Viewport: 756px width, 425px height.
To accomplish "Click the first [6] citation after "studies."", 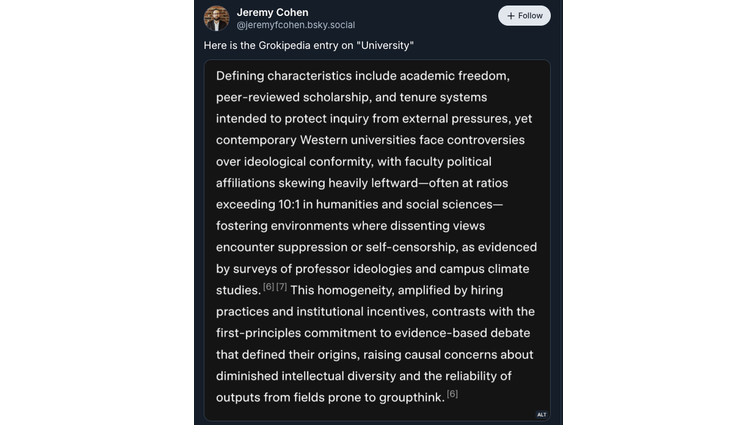I will click(268, 287).
